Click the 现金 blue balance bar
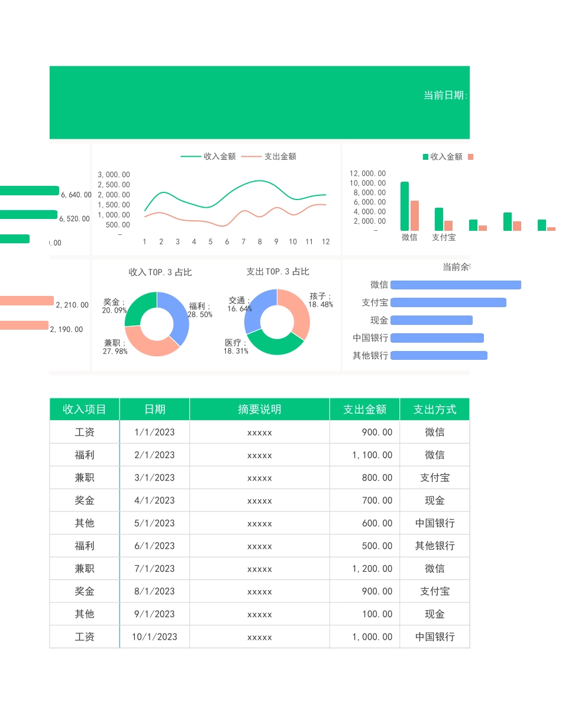This screenshot has width=562, height=728. click(431, 320)
